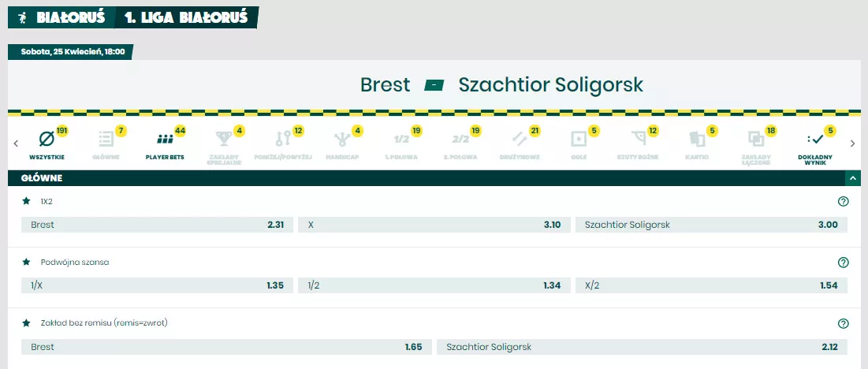
Task: Select the Wszystkie category icon
Action: tap(46, 140)
